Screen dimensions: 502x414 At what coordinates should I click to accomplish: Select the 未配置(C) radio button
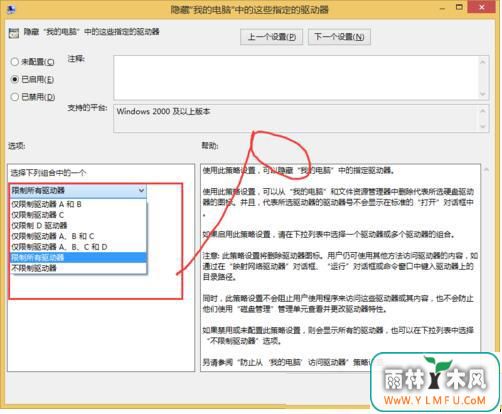point(15,62)
